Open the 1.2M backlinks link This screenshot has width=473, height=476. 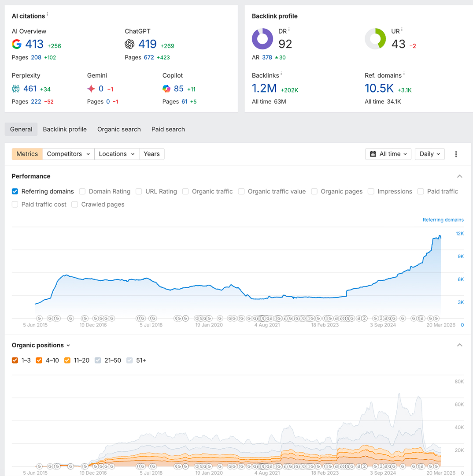click(x=264, y=89)
